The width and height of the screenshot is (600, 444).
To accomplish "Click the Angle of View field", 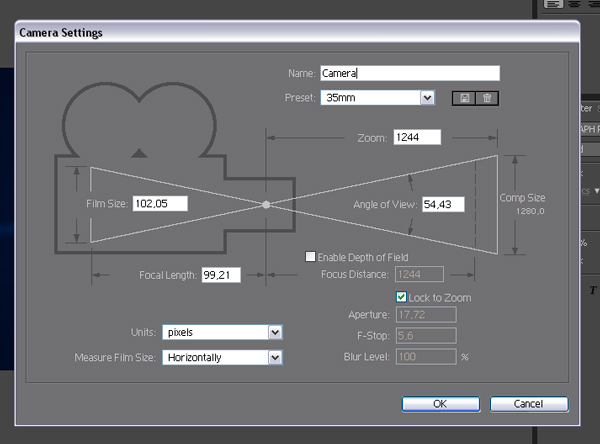I will point(449,204).
